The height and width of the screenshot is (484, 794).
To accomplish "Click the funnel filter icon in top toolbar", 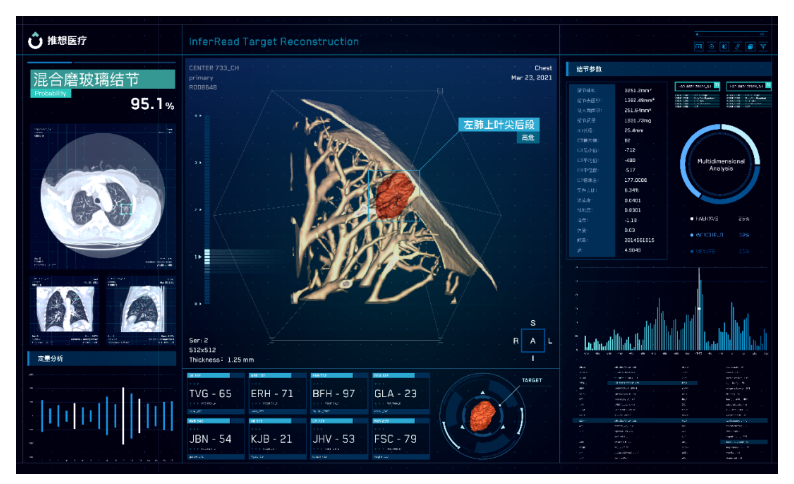I will click(763, 46).
